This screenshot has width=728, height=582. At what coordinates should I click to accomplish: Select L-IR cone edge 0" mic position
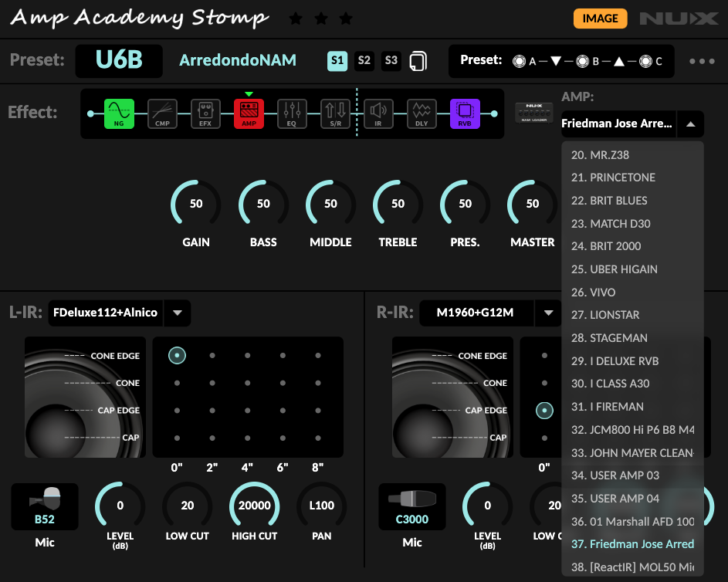point(177,356)
